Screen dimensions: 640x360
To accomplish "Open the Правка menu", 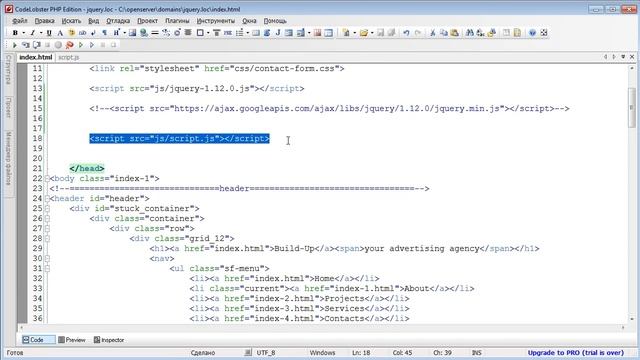I will click(x=44, y=20).
